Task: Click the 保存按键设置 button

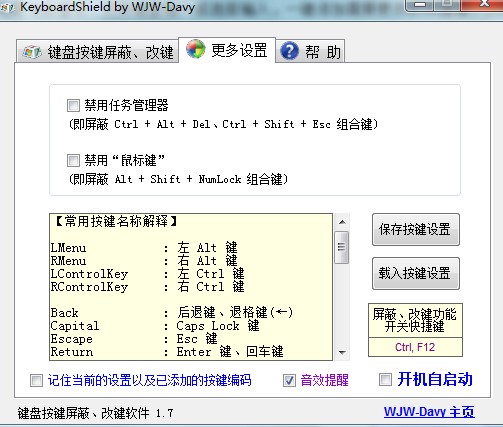Action: tap(416, 230)
